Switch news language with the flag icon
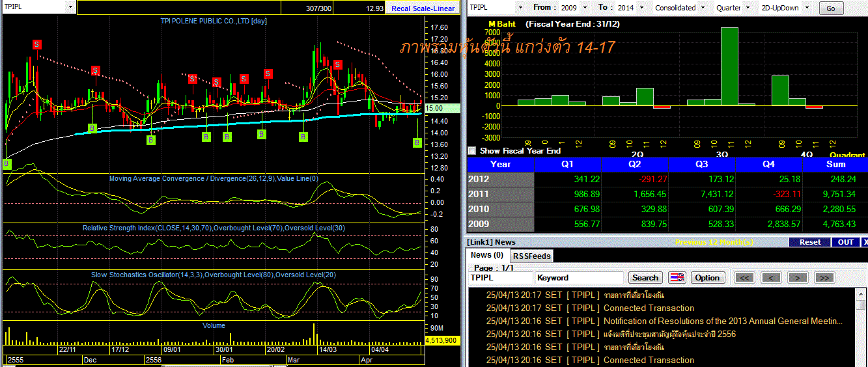Image resolution: width=868 pixels, height=367 pixels. coord(677,277)
